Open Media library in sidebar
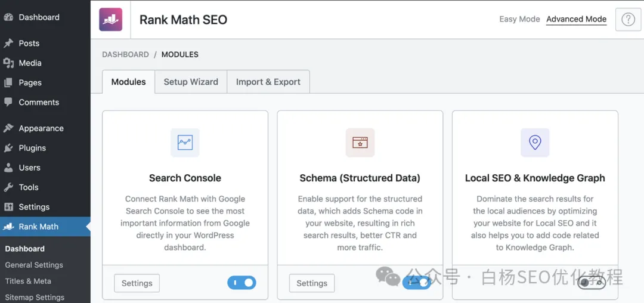This screenshot has height=303, width=644. [30, 63]
